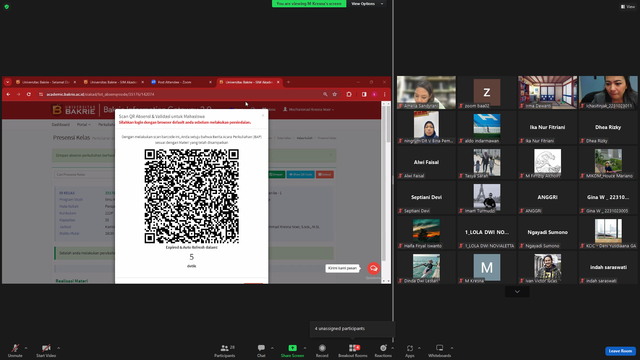Open the Dashboard menu item
This screenshot has height=360, width=640.
coord(60,124)
